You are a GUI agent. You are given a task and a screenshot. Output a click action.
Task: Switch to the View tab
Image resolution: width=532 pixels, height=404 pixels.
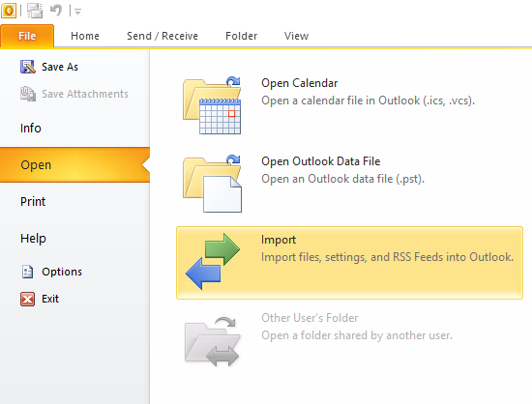(296, 36)
